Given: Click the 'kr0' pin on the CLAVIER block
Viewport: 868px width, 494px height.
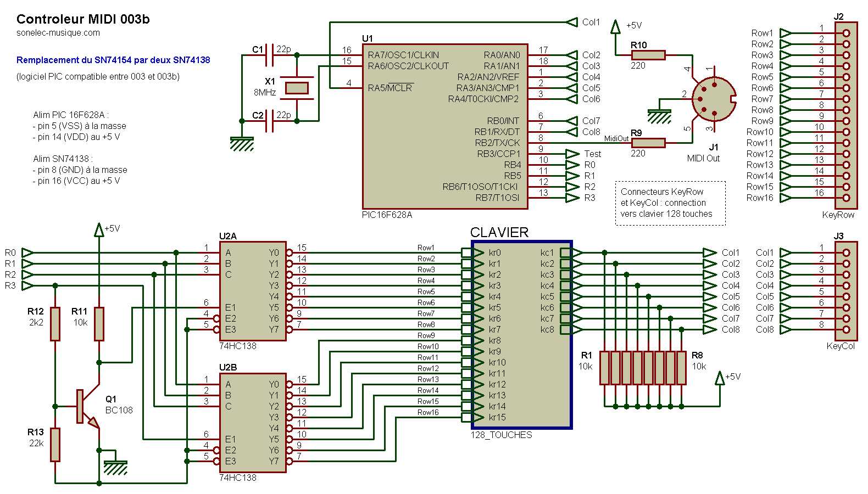Looking at the screenshot, I should [x=494, y=252].
